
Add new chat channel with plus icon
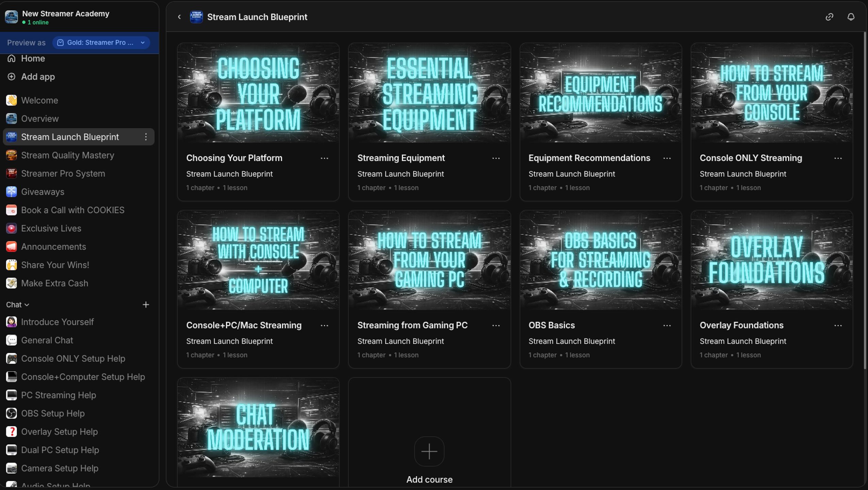coord(146,305)
